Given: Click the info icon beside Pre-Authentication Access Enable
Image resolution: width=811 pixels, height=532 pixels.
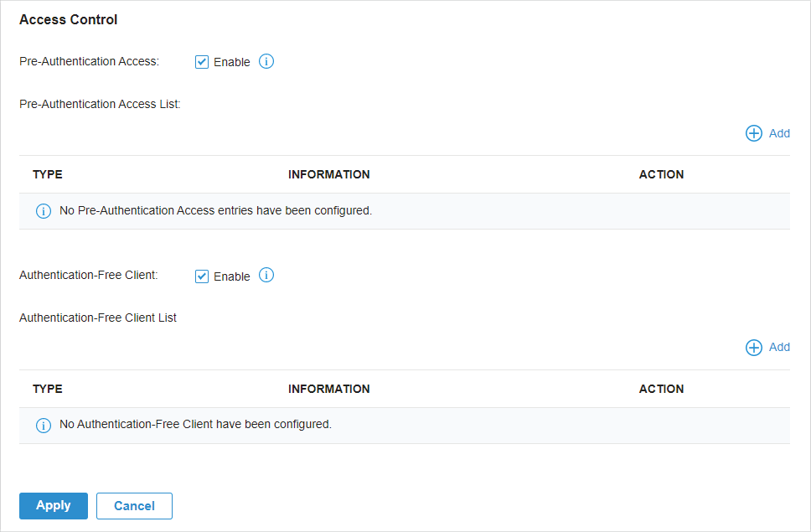Looking at the screenshot, I should [266, 61].
